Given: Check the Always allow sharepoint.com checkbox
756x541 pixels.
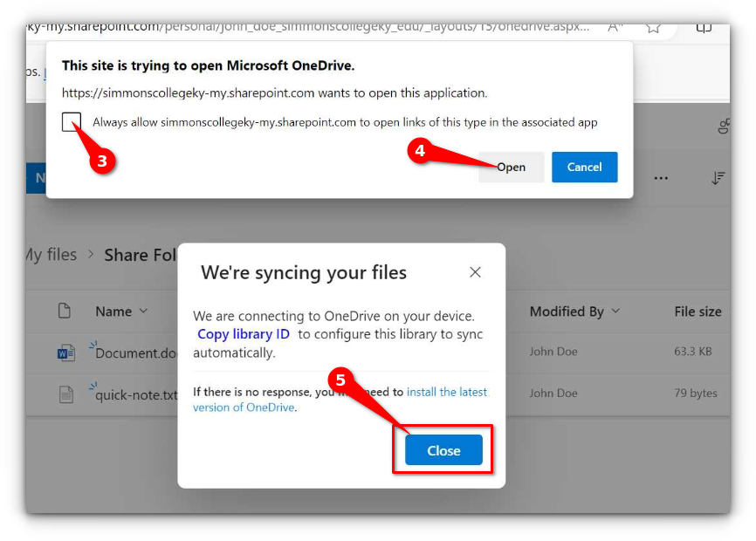Looking at the screenshot, I should point(72,122).
